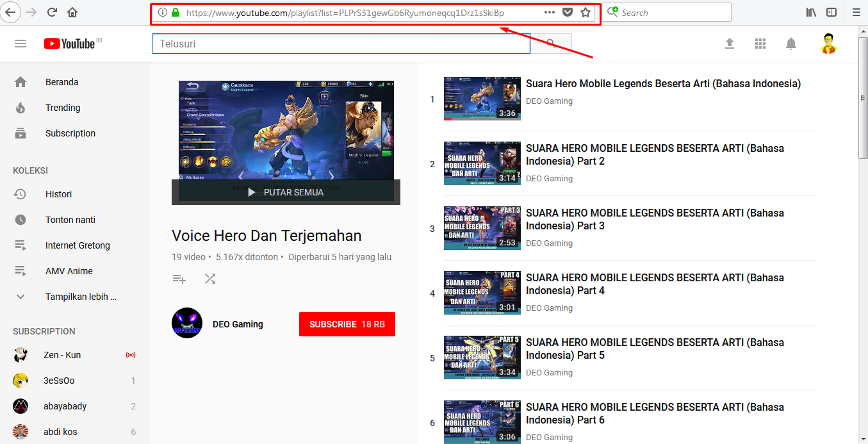Go to the browser Home page
Screen dimensions: 868x444
click(72, 12)
